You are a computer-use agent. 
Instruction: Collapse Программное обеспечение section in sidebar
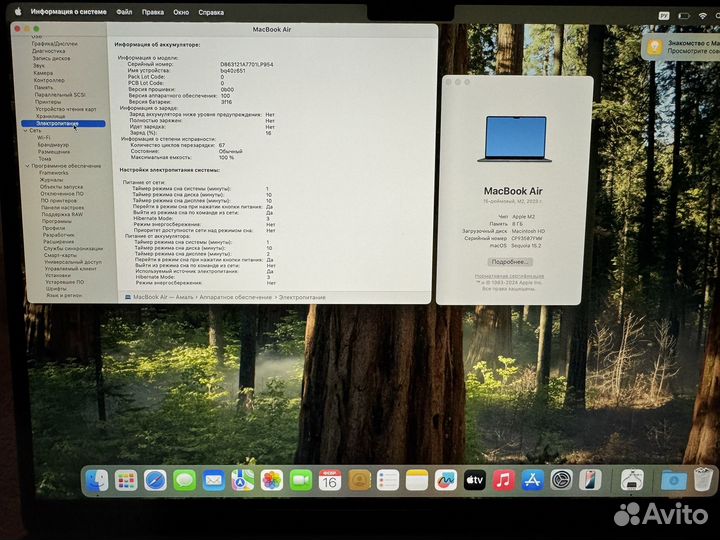[27, 166]
